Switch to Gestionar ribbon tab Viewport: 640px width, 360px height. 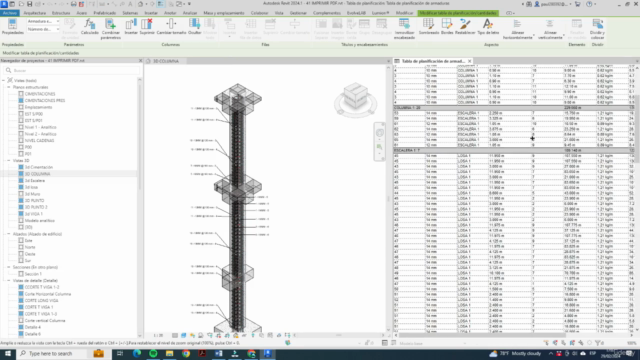(x=298, y=13)
